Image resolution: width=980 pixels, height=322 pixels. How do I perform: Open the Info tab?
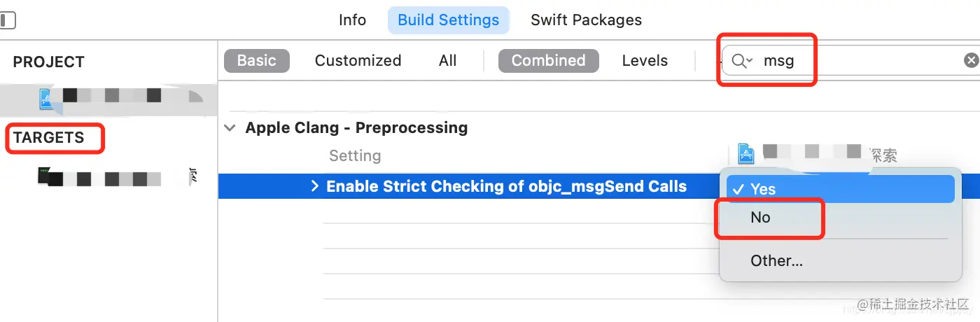(352, 20)
